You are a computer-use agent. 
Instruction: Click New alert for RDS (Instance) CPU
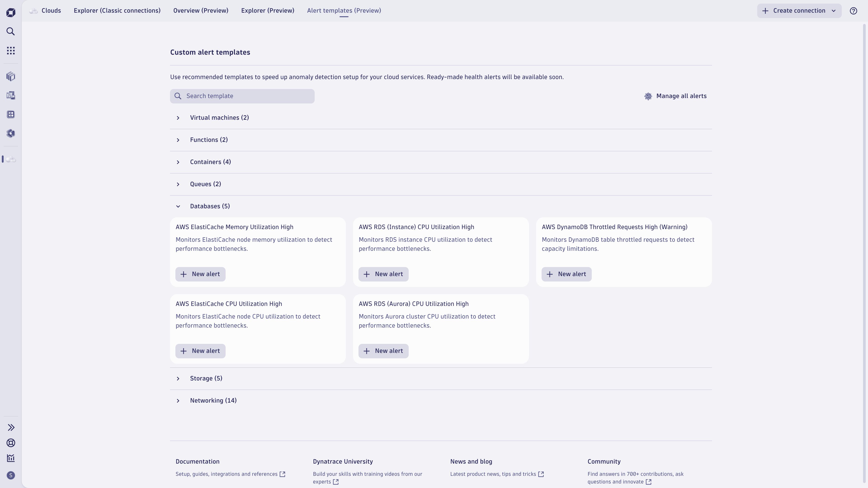pos(383,274)
